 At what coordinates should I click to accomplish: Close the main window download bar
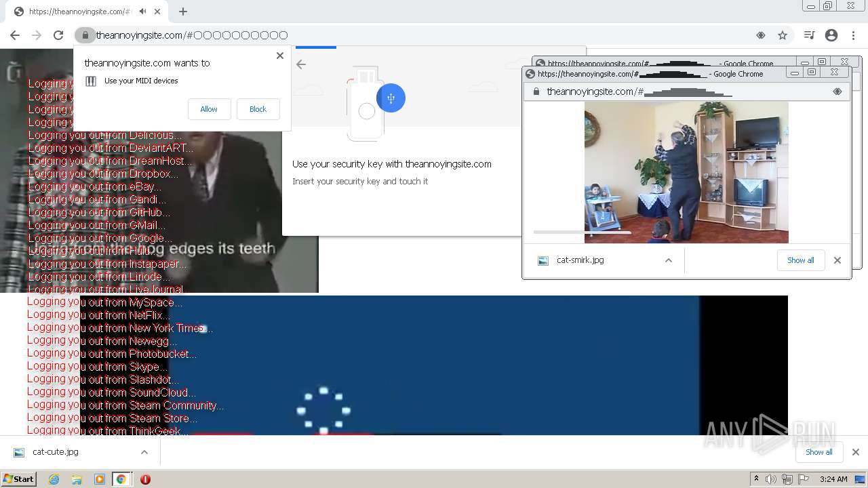coord(856,452)
